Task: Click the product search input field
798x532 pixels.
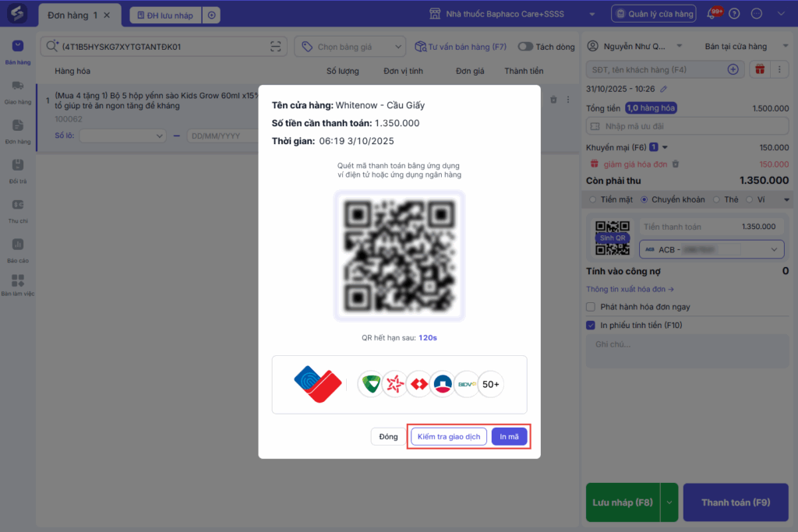Action: [x=164, y=46]
